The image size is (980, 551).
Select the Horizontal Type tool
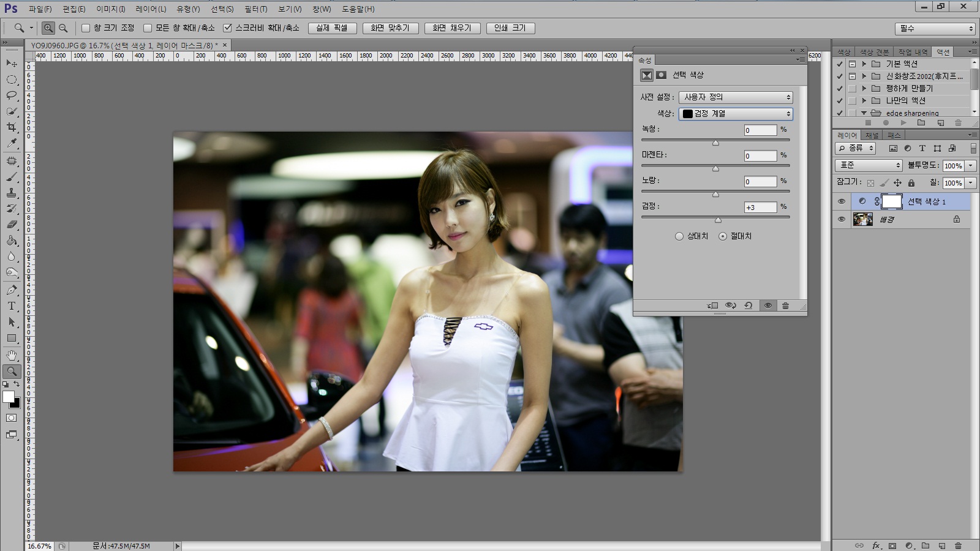pos(12,306)
